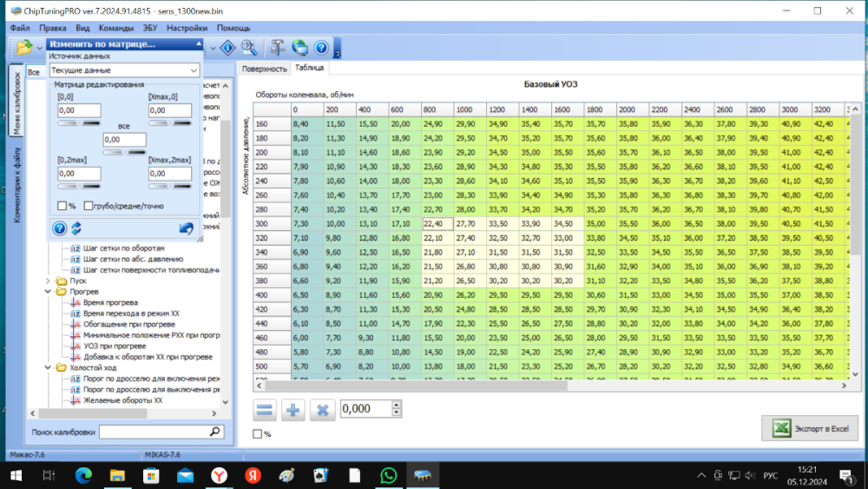Switch to the Поверхность tab
This screenshot has width=868, height=489.
pyautogui.click(x=264, y=68)
